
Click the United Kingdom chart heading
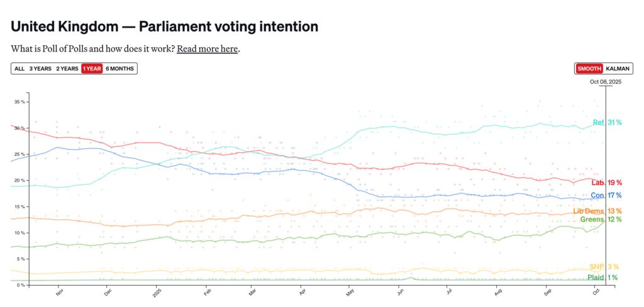164,26
